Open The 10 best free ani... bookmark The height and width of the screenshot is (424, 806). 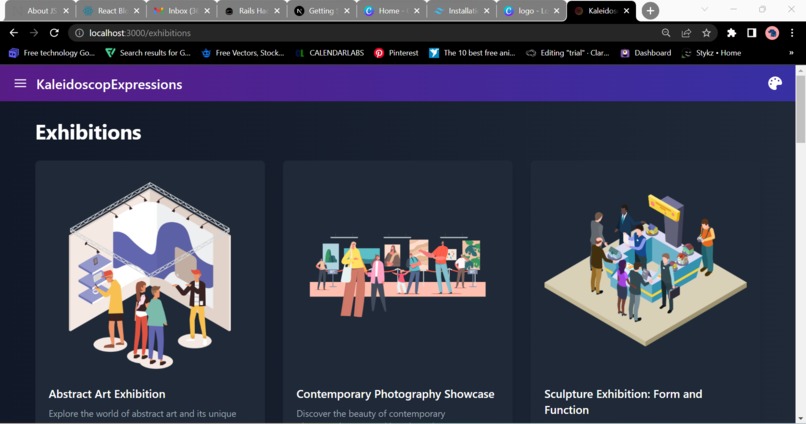tap(472, 53)
